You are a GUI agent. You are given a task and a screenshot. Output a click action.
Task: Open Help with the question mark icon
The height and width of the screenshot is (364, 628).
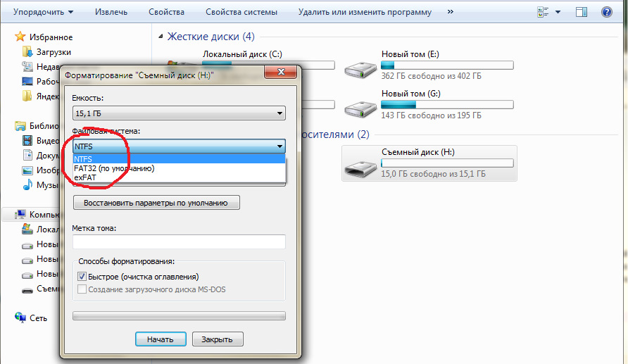pos(606,12)
